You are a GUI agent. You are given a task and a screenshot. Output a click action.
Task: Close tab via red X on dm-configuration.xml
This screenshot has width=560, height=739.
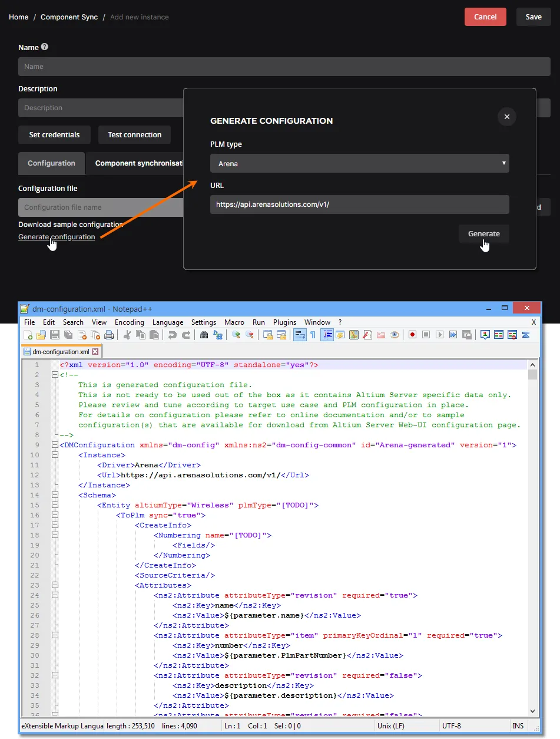(x=95, y=352)
